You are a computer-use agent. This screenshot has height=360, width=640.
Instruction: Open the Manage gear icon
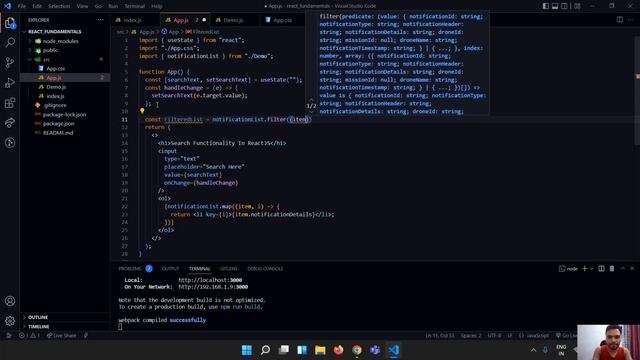tap(10, 321)
